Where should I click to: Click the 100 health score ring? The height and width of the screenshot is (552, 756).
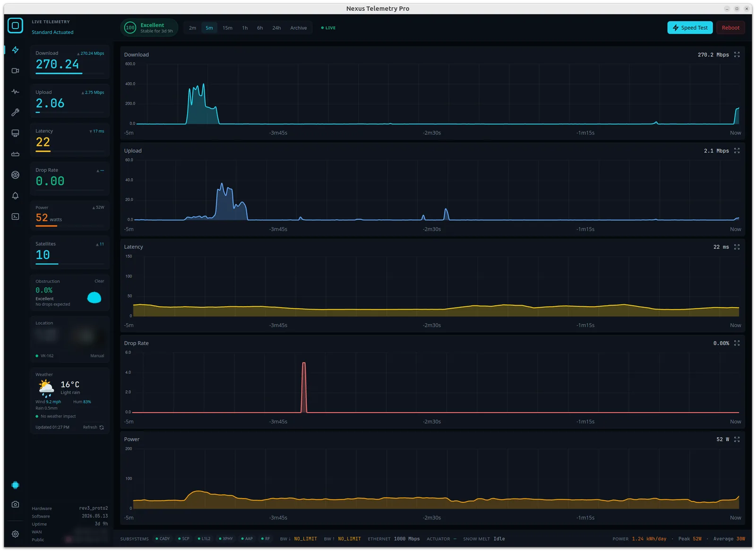(130, 27)
